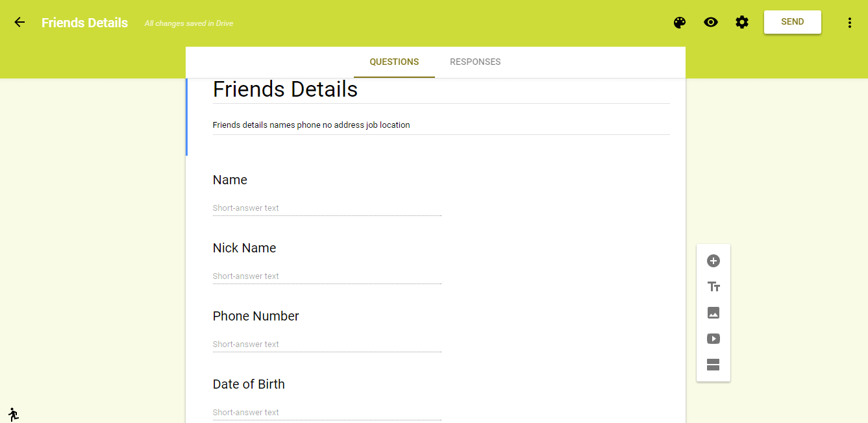
Task: Select the Questions tab
Action: pyautogui.click(x=394, y=62)
